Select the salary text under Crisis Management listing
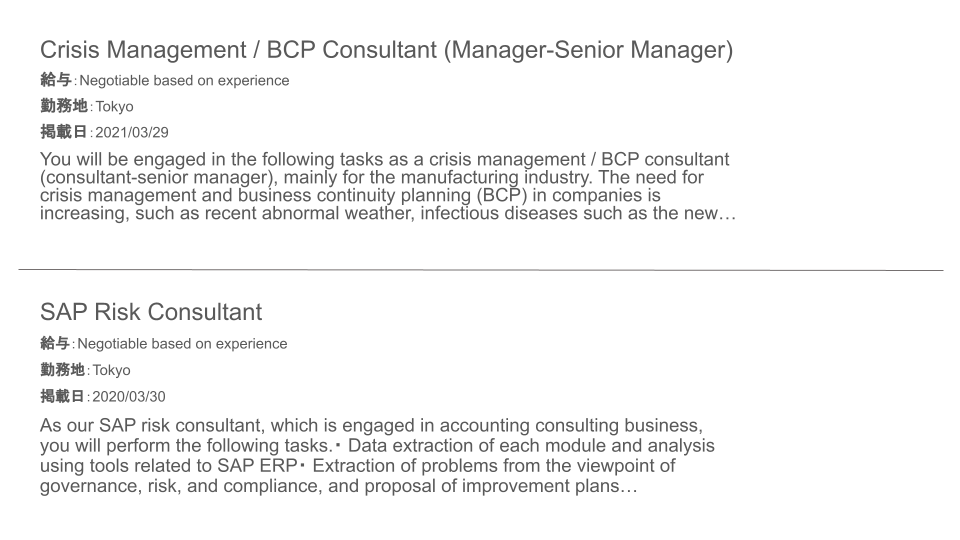960x540 pixels. tap(184, 80)
